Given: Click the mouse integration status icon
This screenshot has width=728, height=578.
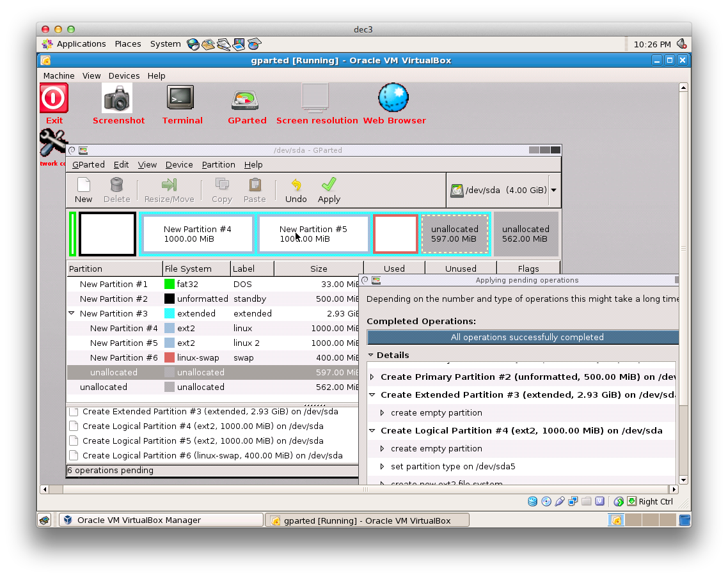Looking at the screenshot, I should tap(619, 501).
